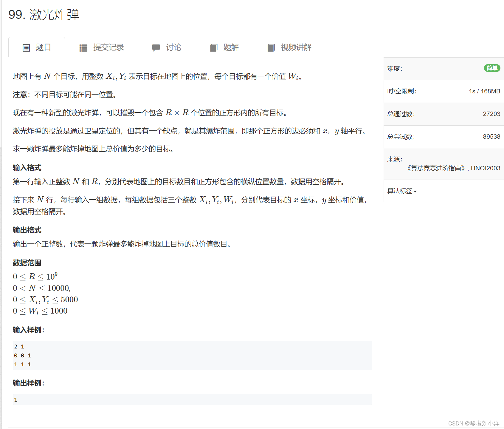Select the 题目 tab
The width and height of the screenshot is (504, 429).
point(43,47)
